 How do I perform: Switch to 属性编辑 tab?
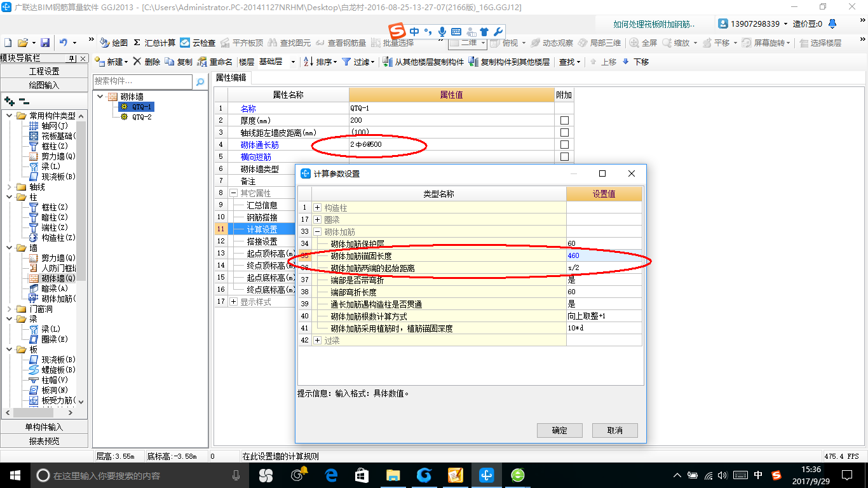tap(231, 78)
